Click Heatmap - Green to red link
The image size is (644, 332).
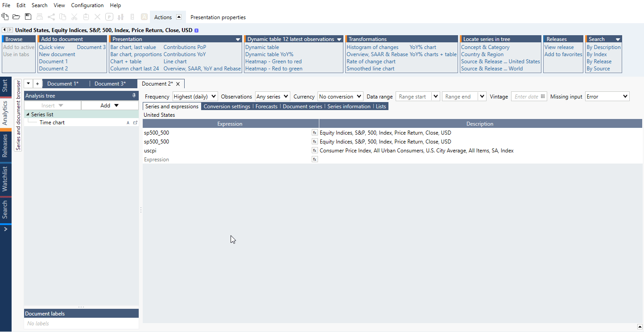point(273,61)
